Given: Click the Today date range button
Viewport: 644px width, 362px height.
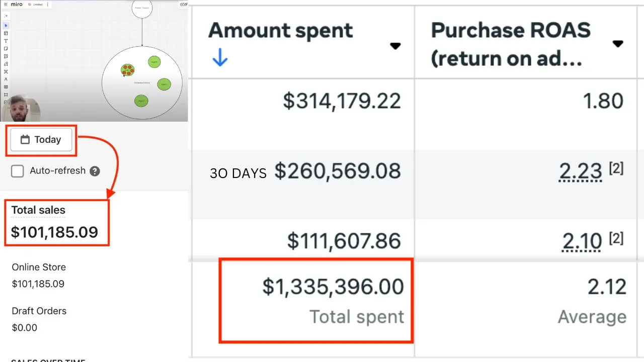Looking at the screenshot, I should [x=41, y=140].
